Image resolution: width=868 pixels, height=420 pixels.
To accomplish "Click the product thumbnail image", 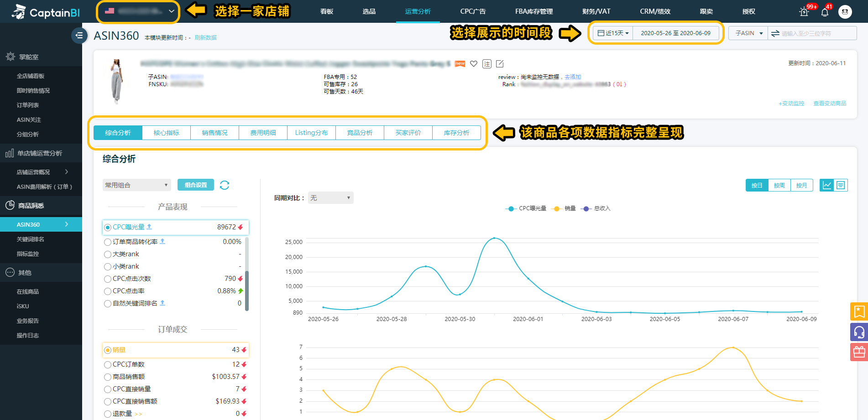I will [117, 81].
